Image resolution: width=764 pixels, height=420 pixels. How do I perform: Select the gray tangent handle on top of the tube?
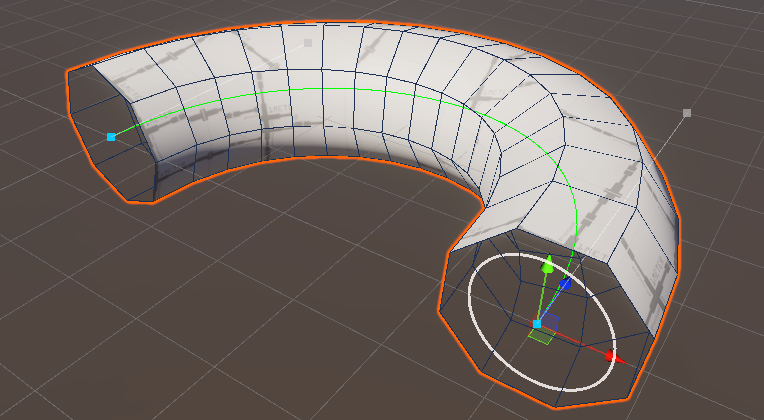pos(309,43)
